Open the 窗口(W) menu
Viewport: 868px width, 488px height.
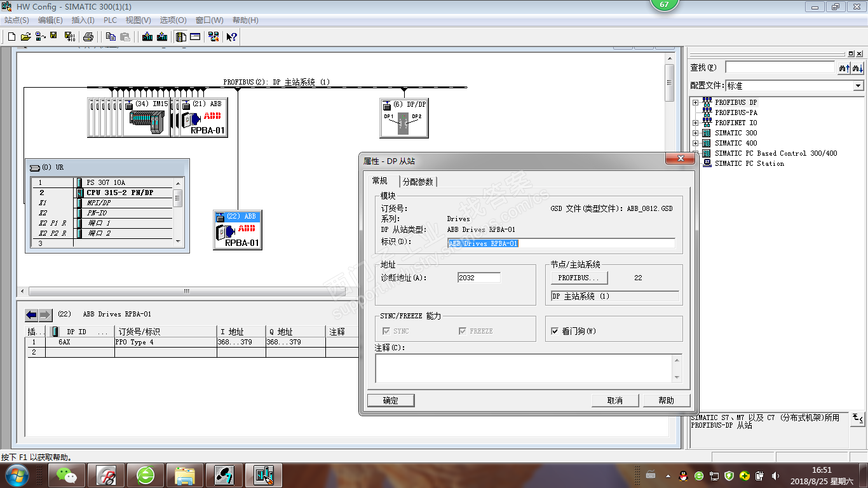click(x=209, y=20)
